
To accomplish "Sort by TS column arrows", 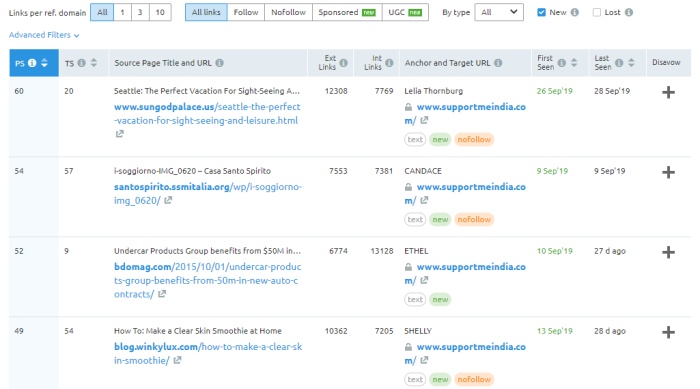I will (94, 63).
